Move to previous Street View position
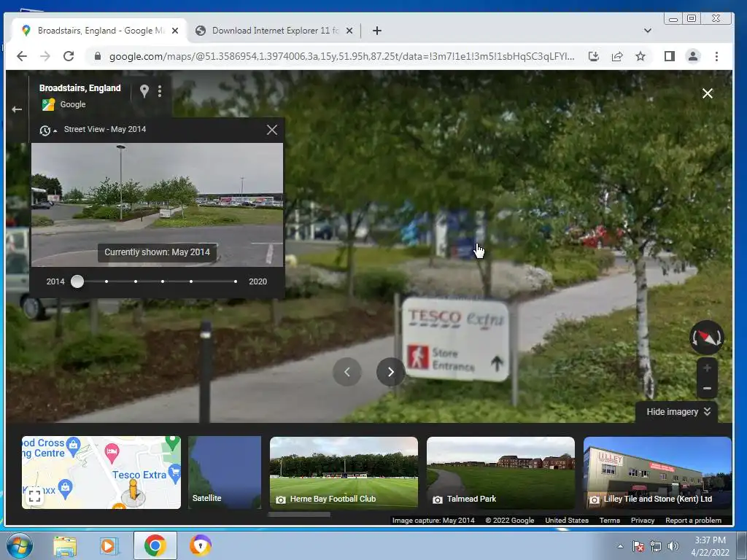Image resolution: width=747 pixels, height=560 pixels. (x=347, y=372)
